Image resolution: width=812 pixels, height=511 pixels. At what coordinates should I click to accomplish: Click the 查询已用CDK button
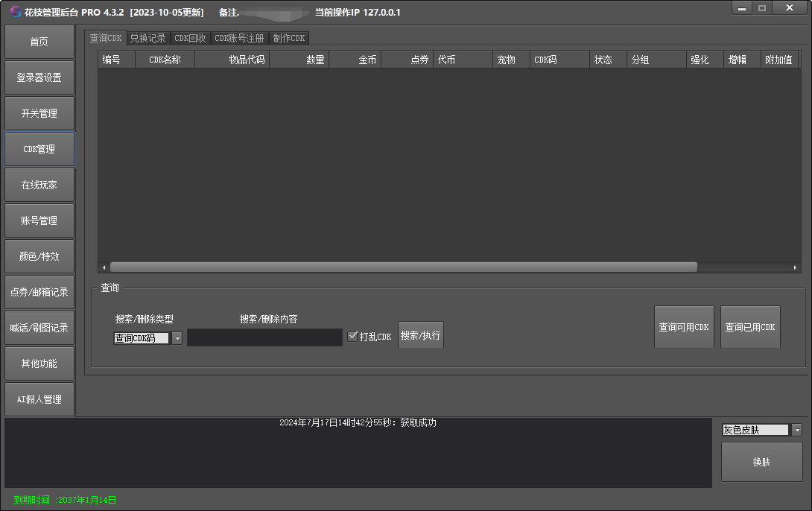pos(750,328)
